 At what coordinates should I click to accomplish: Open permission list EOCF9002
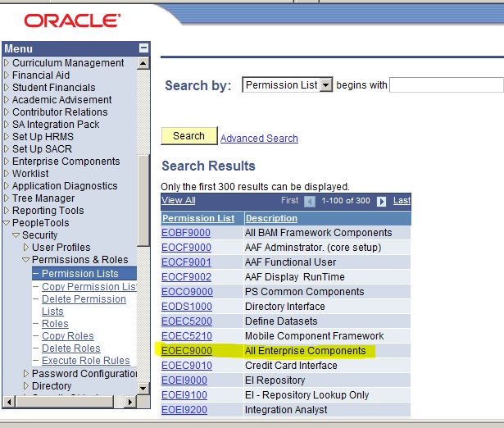pyautogui.click(x=186, y=277)
